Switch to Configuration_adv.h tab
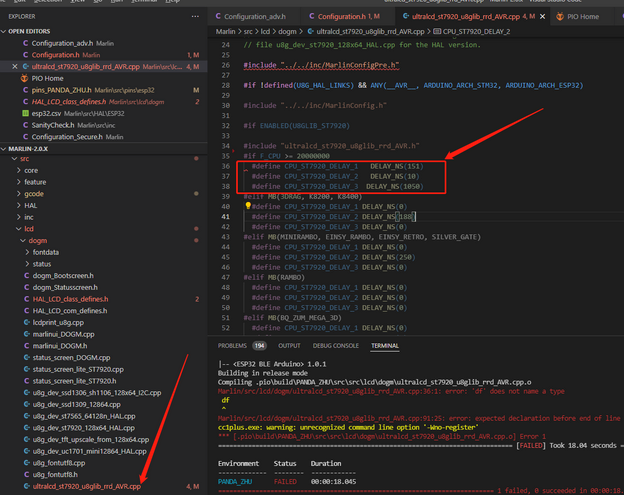The height and width of the screenshot is (495, 624). tap(255, 16)
